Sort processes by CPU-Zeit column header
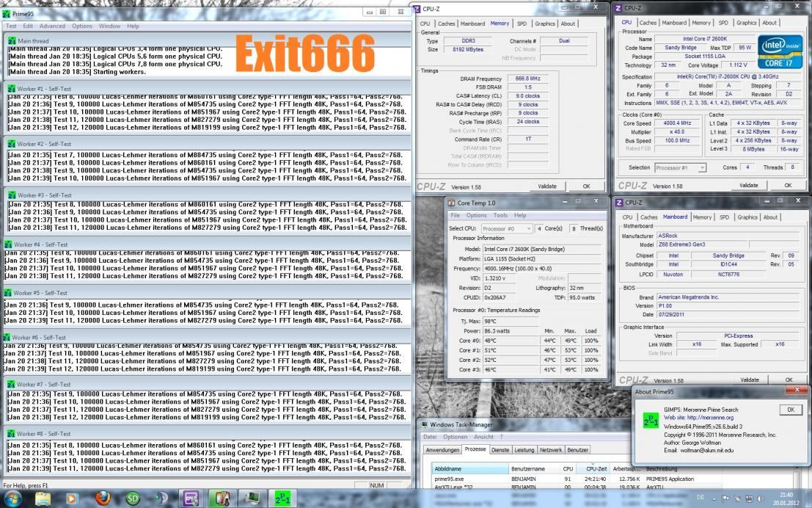Viewport: 812px width, 508px height. tap(596, 468)
